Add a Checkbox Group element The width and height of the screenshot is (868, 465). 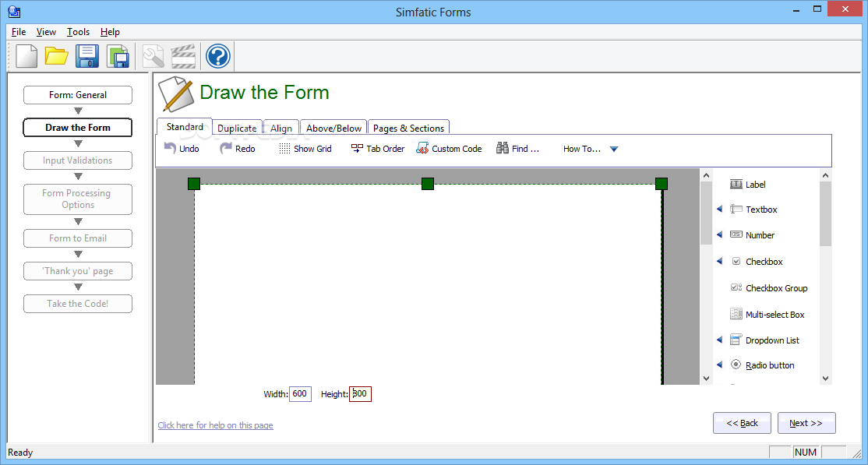(x=768, y=288)
